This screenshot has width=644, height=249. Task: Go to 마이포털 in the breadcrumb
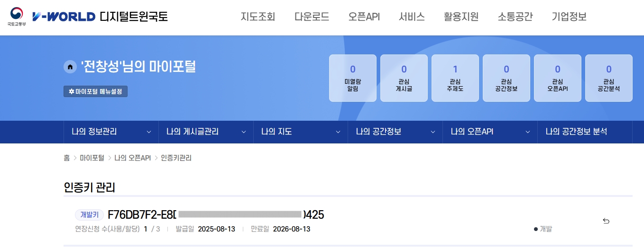point(92,158)
